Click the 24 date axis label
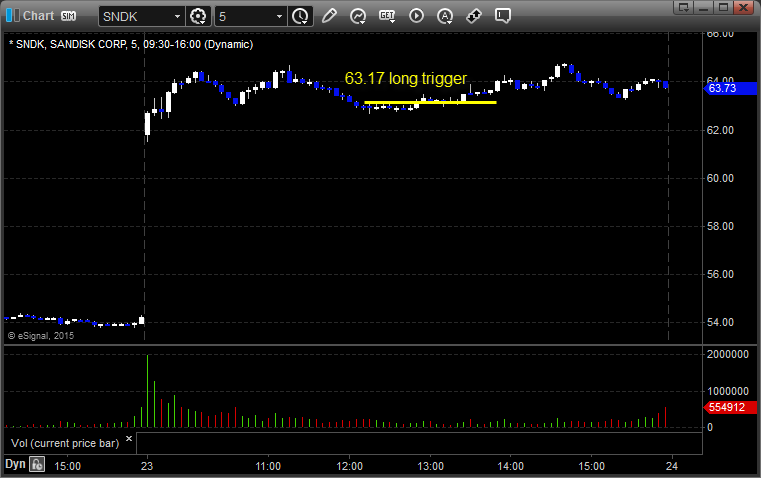The width and height of the screenshot is (761, 478). [672, 466]
